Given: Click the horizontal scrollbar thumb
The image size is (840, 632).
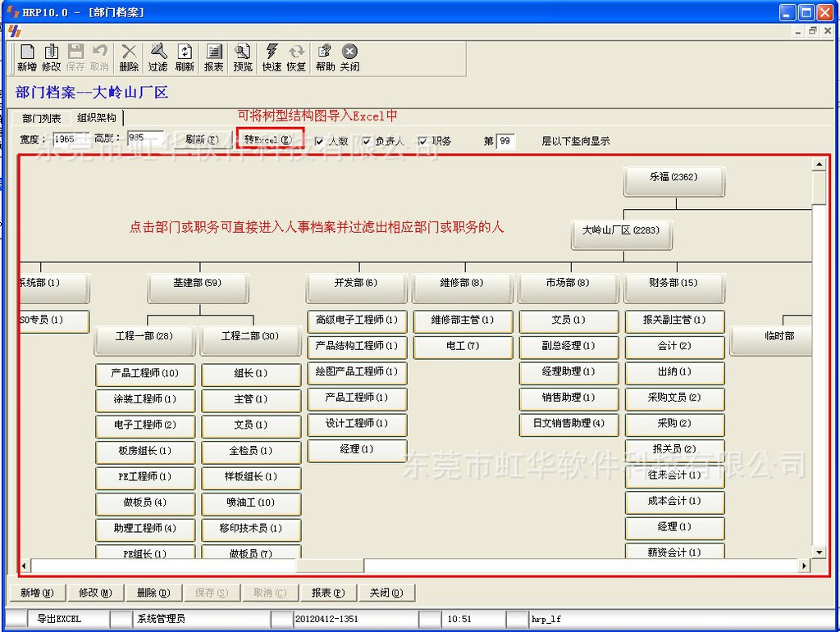Looking at the screenshot, I should 330,566.
